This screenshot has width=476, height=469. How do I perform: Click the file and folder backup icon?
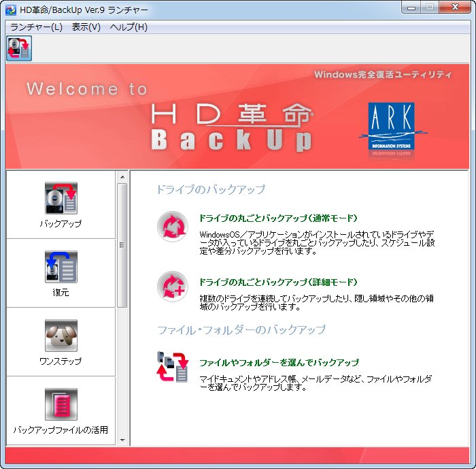click(x=173, y=367)
